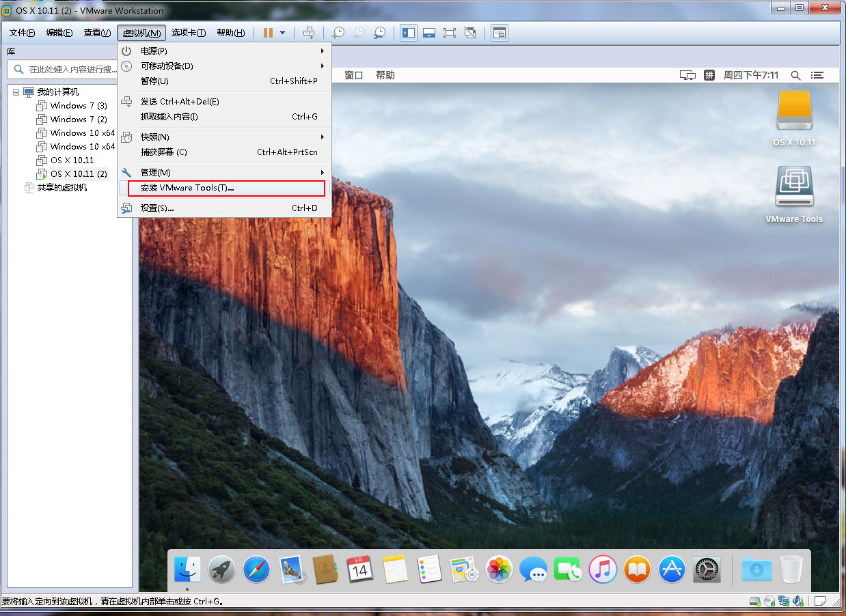846x616 pixels.
Task: Open Contacts book icon in Dock
Action: pyautogui.click(x=326, y=569)
